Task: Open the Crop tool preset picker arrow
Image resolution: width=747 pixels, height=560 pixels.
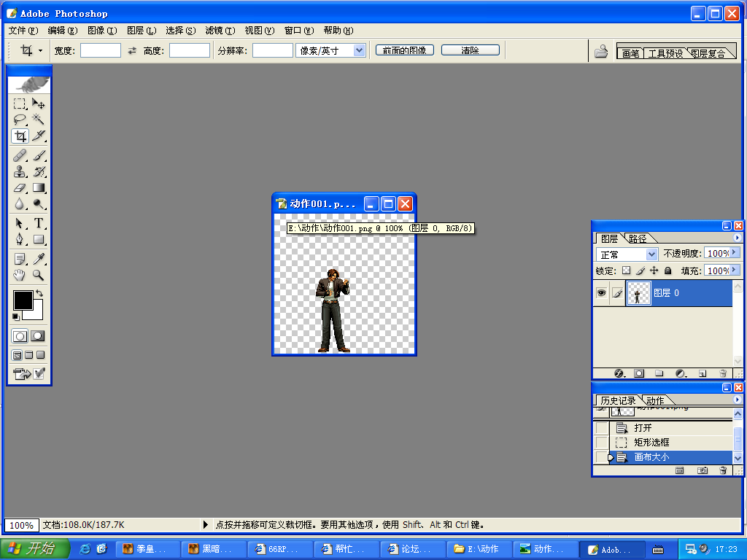Action: (x=41, y=50)
